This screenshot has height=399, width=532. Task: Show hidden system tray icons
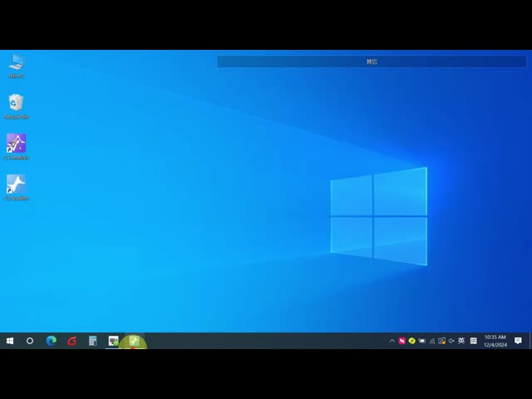[392, 341]
